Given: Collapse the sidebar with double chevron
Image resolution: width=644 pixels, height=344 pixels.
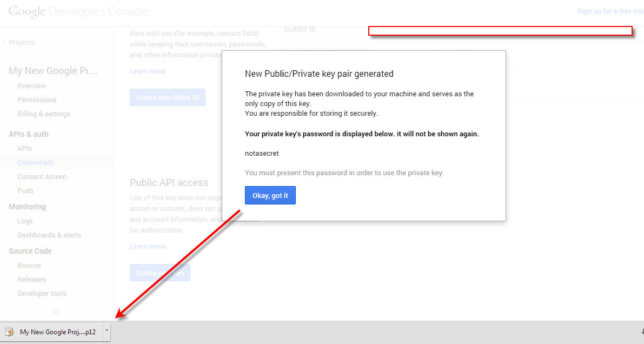Looking at the screenshot, I should pyautogui.click(x=56, y=312).
